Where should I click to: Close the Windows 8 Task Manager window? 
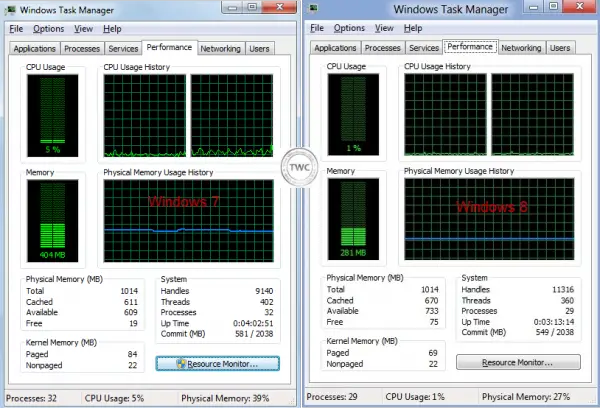click(x=580, y=7)
